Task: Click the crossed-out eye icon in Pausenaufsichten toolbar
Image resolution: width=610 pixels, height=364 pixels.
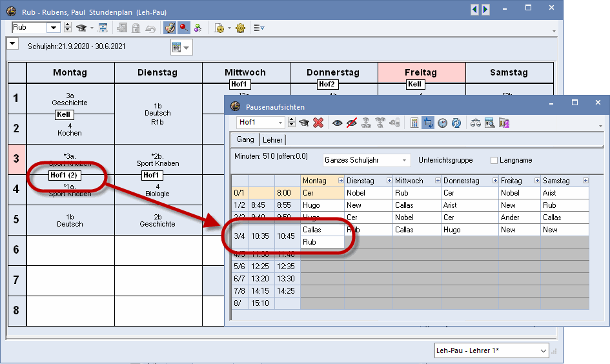Action: tap(352, 123)
